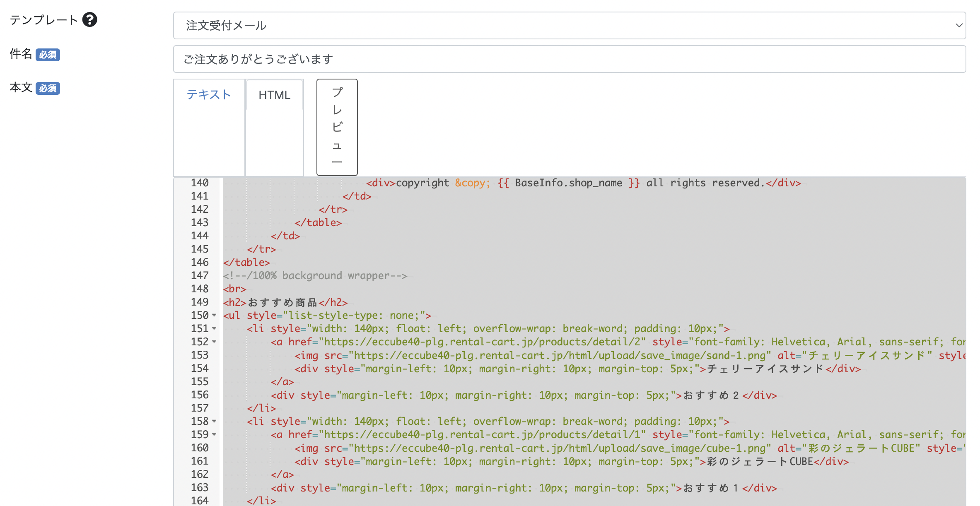Collapse the code fold at line 158

214,422
